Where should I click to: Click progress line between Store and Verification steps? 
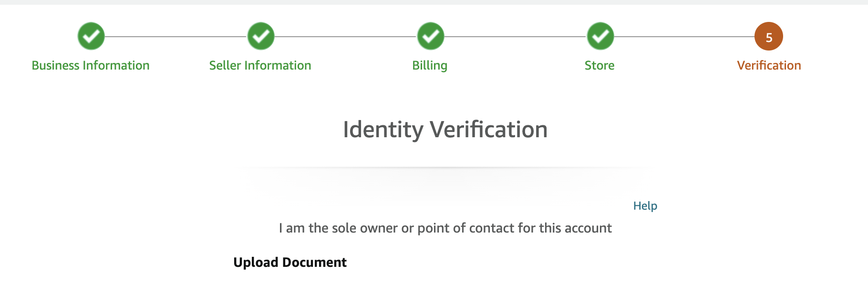click(684, 36)
